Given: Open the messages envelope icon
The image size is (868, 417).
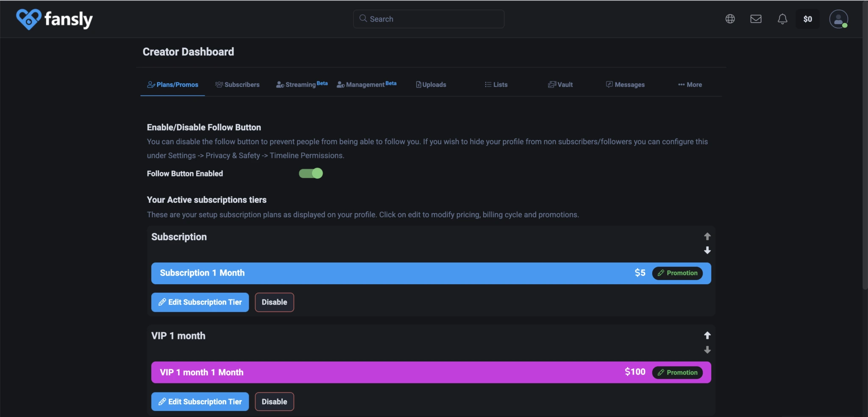Looking at the screenshot, I should pyautogui.click(x=756, y=19).
